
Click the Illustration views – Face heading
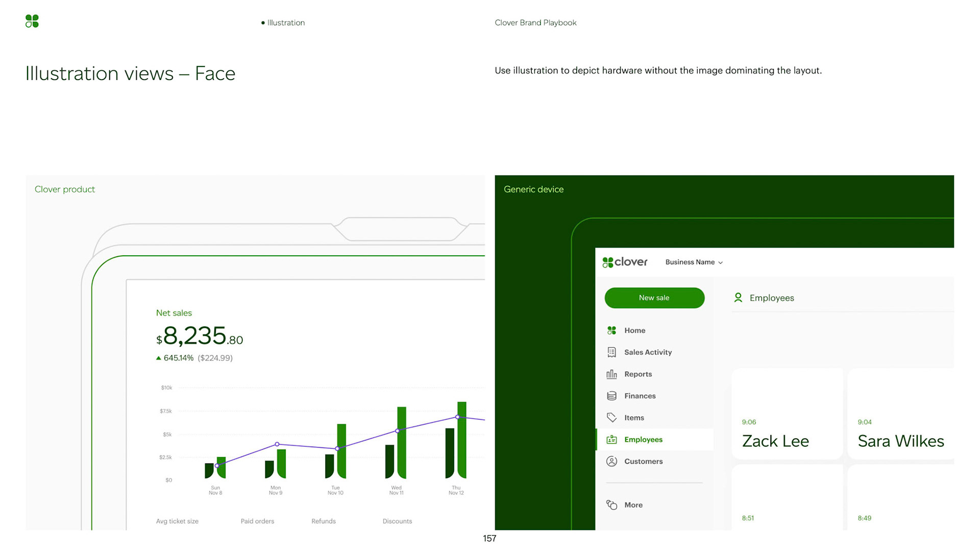click(x=130, y=74)
